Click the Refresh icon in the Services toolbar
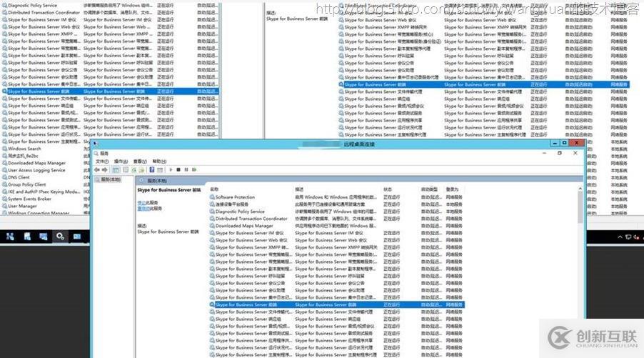Image resolution: width=644 pixels, height=358 pixels. (134, 170)
